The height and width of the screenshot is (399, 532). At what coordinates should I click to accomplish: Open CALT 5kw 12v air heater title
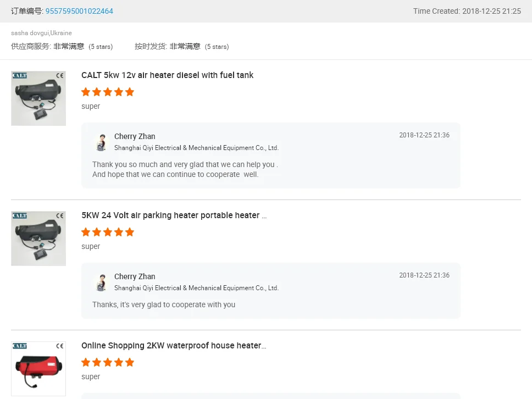point(167,75)
